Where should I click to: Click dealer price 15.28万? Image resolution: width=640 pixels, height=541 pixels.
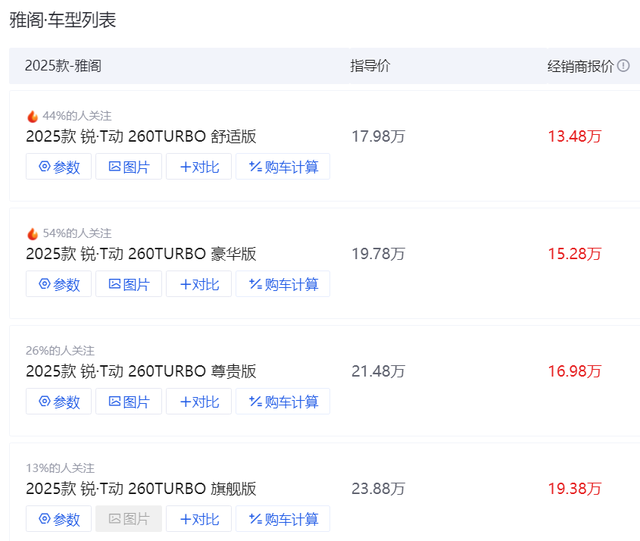click(x=575, y=254)
